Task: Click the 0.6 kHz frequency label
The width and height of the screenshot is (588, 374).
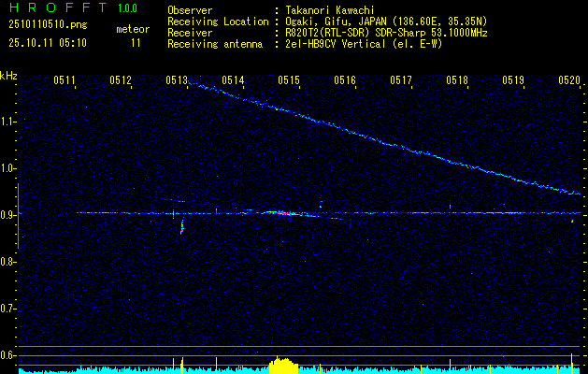Action: pyautogui.click(x=8, y=355)
